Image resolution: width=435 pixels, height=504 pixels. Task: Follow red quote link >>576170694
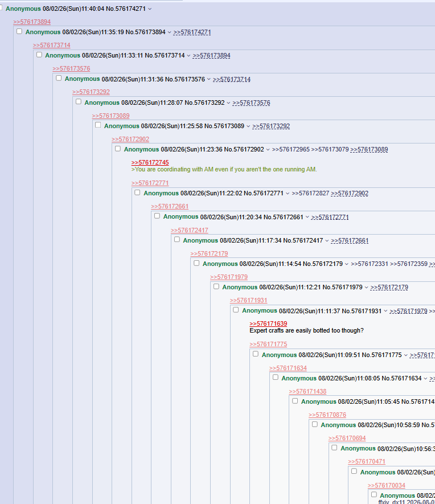[x=347, y=438]
